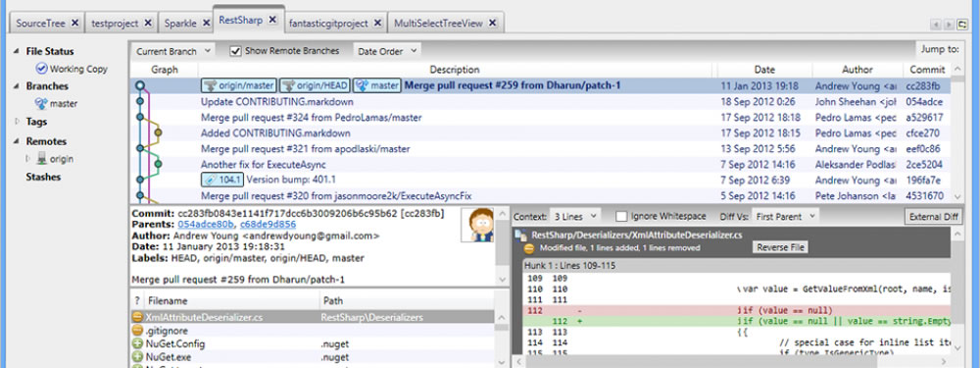The width and height of the screenshot is (980, 368).
Task: Select the origin remote item
Action: pos(55,159)
